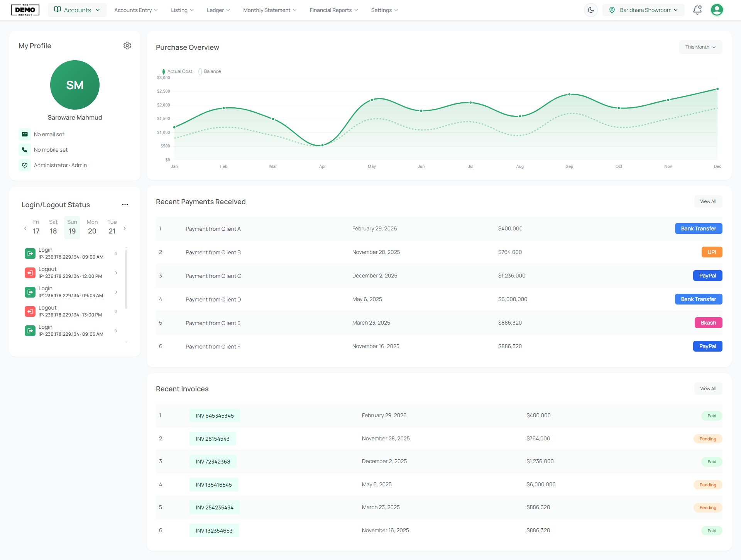Open My Profile settings gear

(x=127, y=46)
